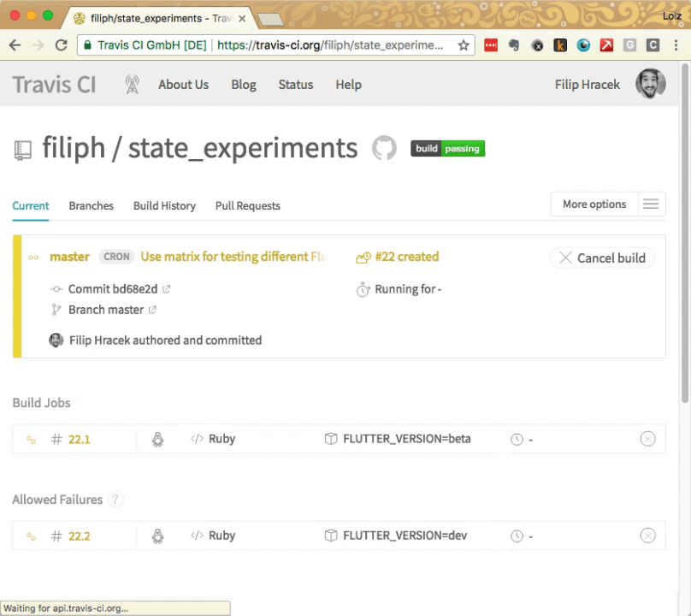Open Chrome three-dot menu
Viewport: 691px width, 616px height.
click(676, 45)
